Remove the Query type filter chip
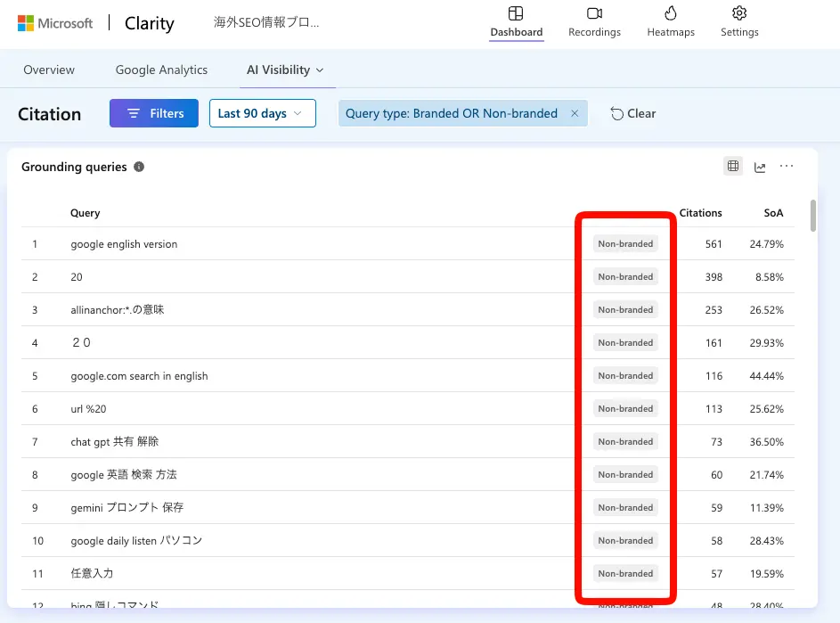The image size is (840, 623). (x=575, y=114)
